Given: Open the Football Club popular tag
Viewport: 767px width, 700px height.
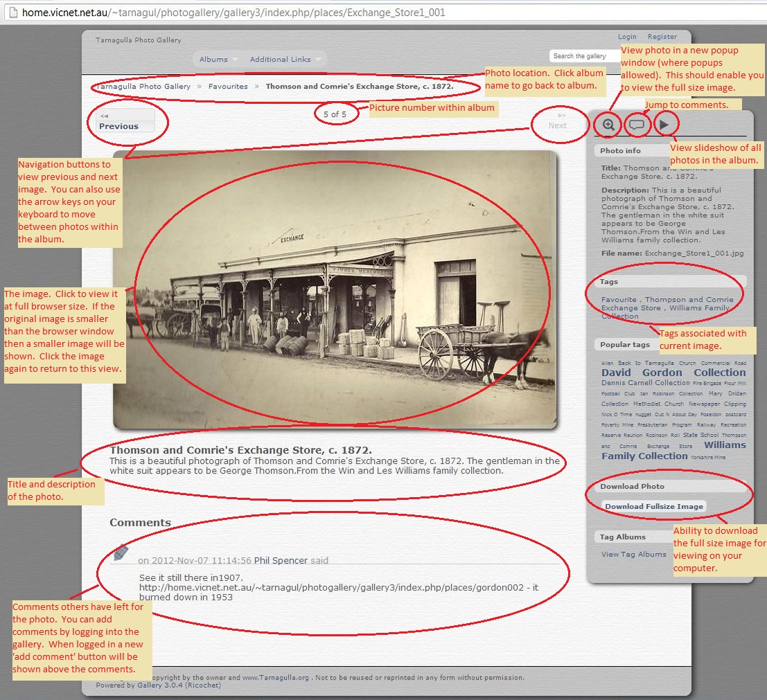Looking at the screenshot, I should pos(618,393).
